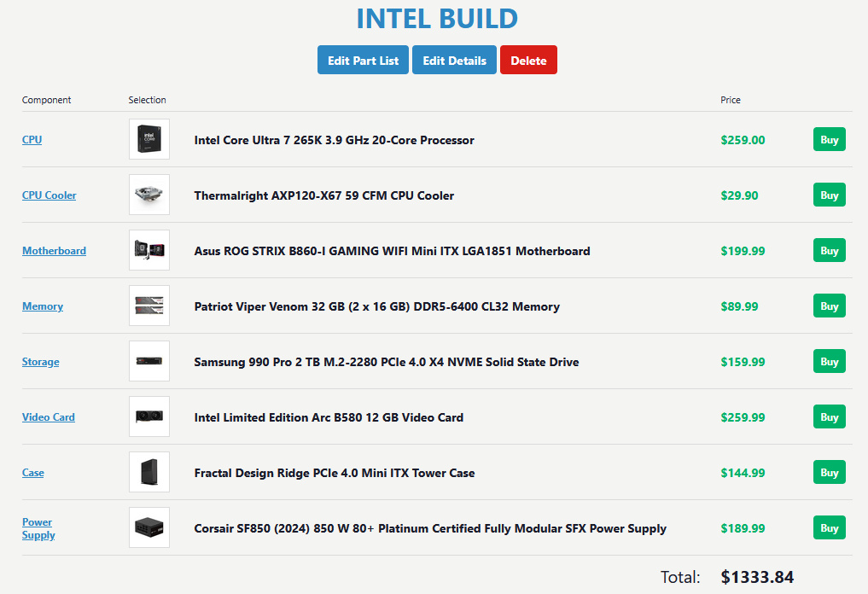Click the Thermalright cooler thumbnail image
The image size is (868, 594).
click(149, 195)
